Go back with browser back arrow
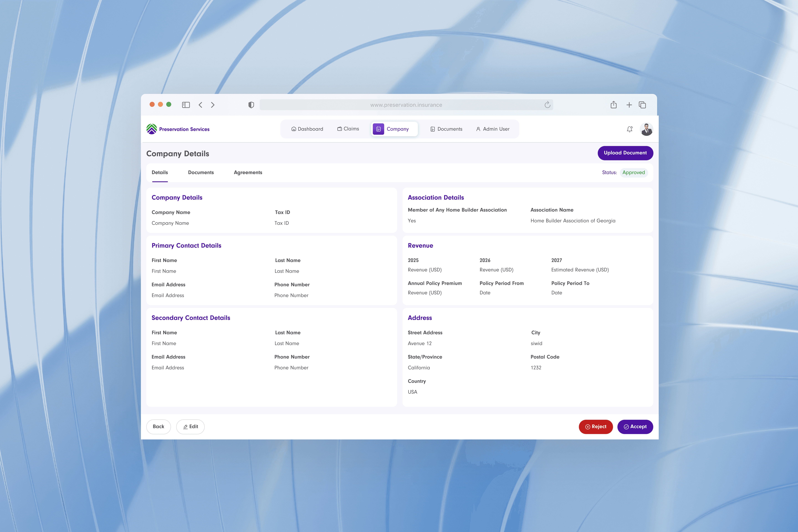 click(200, 105)
